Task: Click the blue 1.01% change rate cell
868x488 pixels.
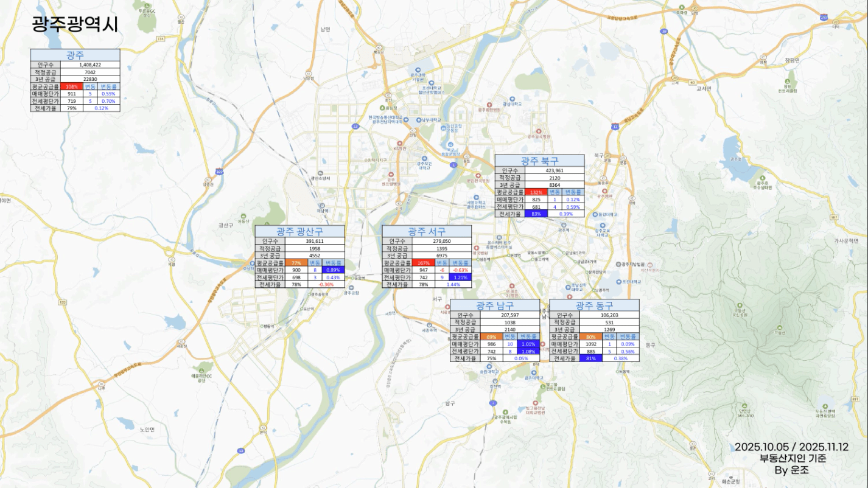Action: tap(528, 344)
